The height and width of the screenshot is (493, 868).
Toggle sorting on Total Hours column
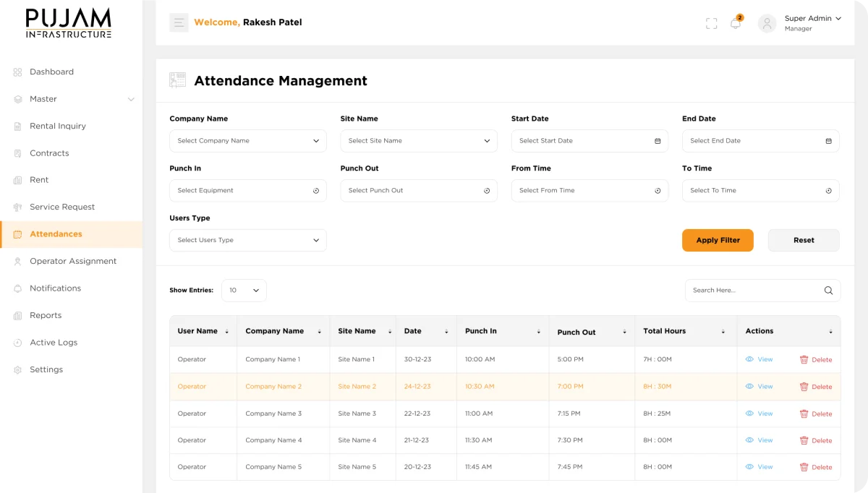click(x=723, y=331)
